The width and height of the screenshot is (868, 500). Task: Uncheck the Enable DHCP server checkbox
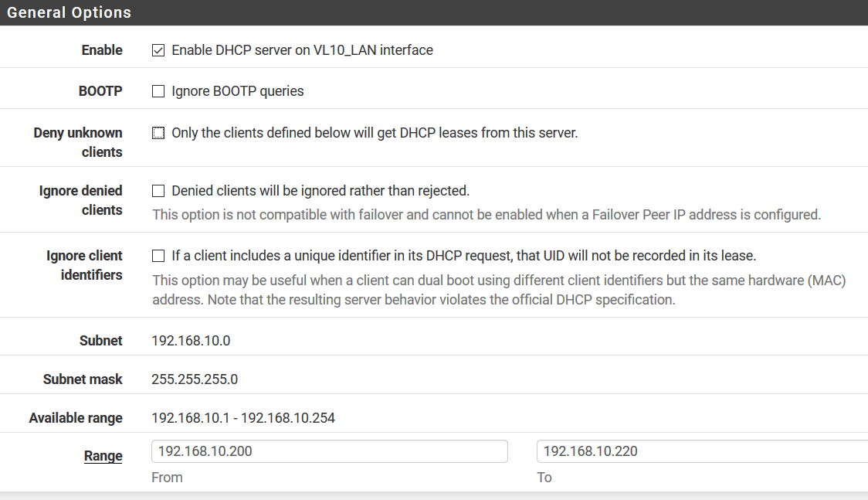point(158,51)
